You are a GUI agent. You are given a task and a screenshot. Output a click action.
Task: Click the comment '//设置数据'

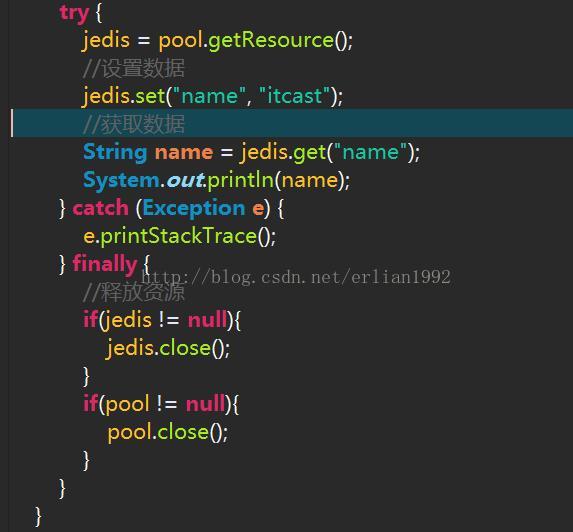134,68
